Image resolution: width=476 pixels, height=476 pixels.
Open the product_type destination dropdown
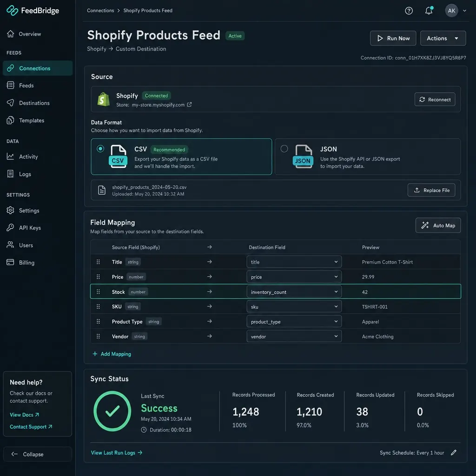(294, 322)
